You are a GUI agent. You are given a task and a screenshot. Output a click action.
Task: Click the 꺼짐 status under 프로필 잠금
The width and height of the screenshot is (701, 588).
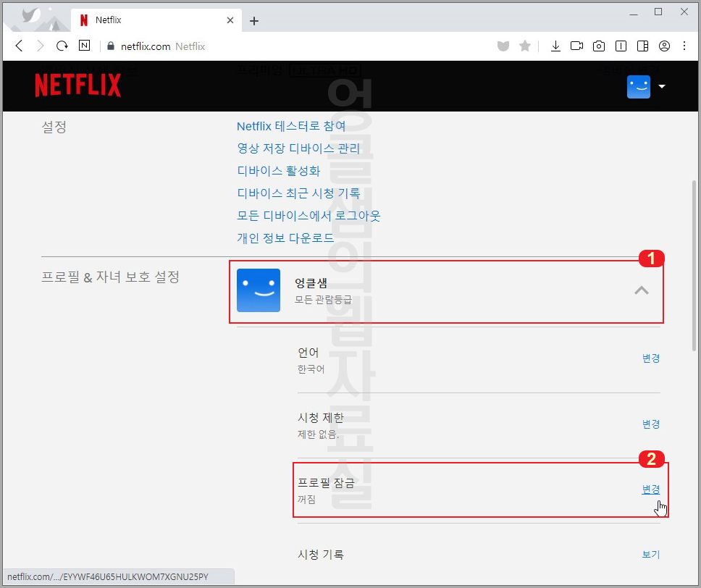(307, 500)
